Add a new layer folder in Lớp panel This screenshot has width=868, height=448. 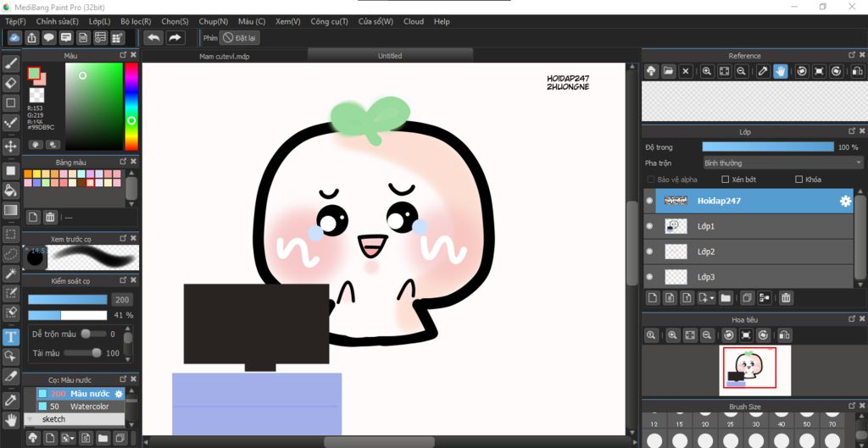pos(726,298)
